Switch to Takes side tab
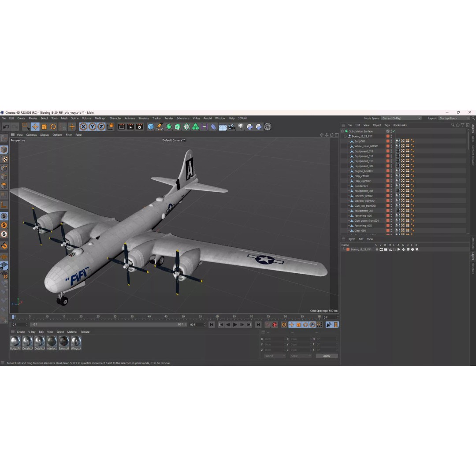 [473, 139]
